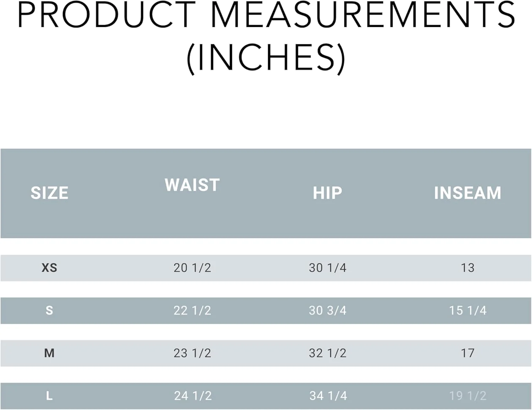Select the WAIST column header

[192, 185]
